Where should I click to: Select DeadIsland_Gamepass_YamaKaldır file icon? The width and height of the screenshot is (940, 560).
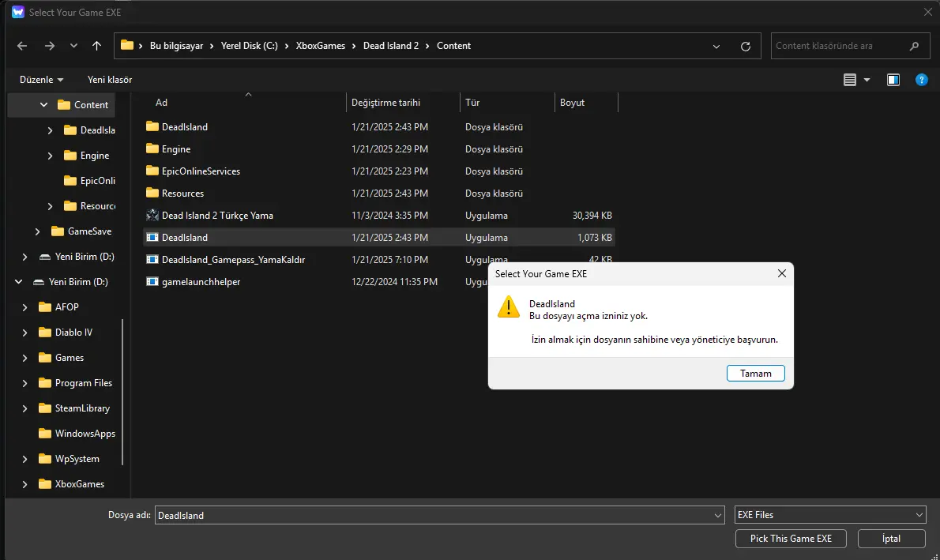click(152, 260)
